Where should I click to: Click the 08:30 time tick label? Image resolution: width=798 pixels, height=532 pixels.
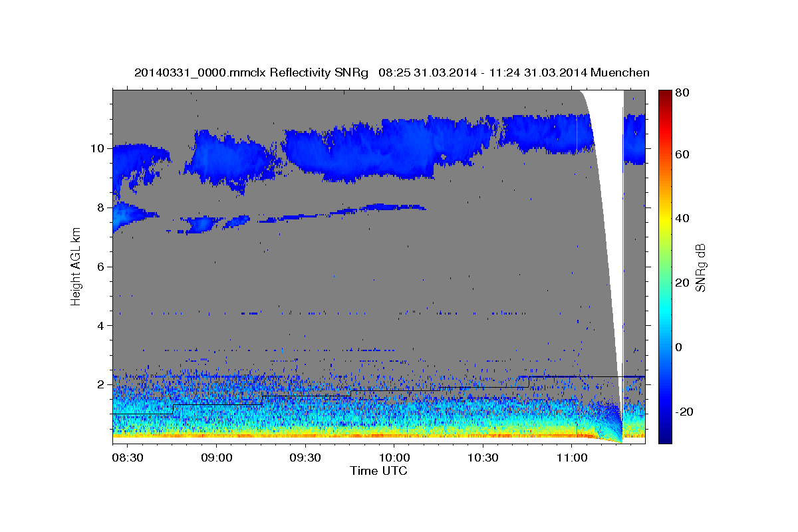[x=127, y=458]
